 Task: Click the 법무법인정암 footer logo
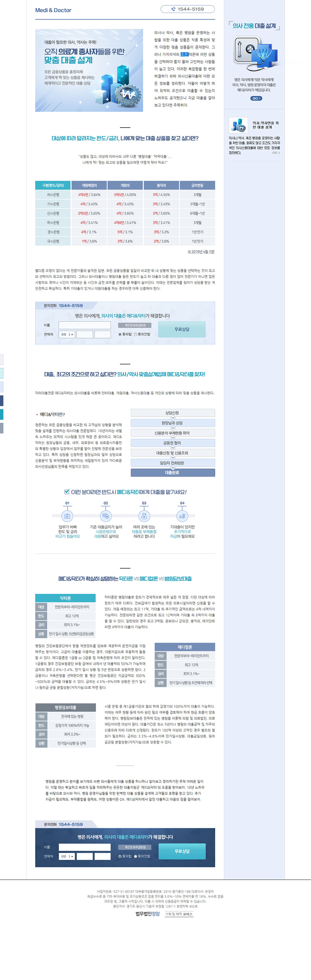point(147,914)
